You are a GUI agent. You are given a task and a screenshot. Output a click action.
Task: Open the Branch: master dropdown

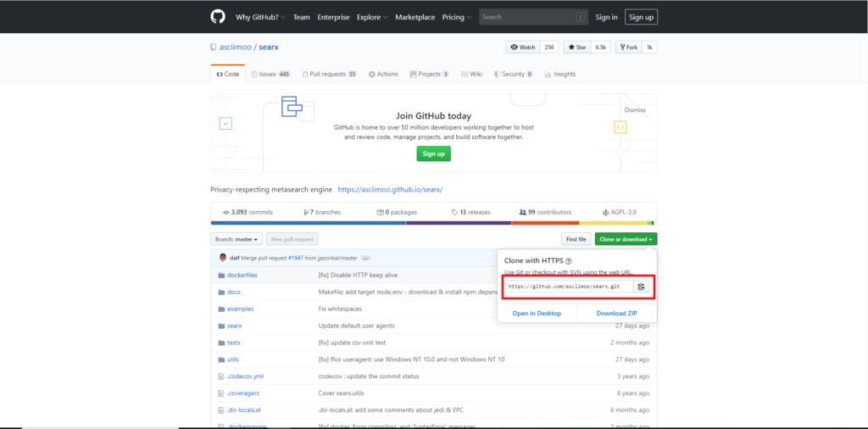coord(236,240)
